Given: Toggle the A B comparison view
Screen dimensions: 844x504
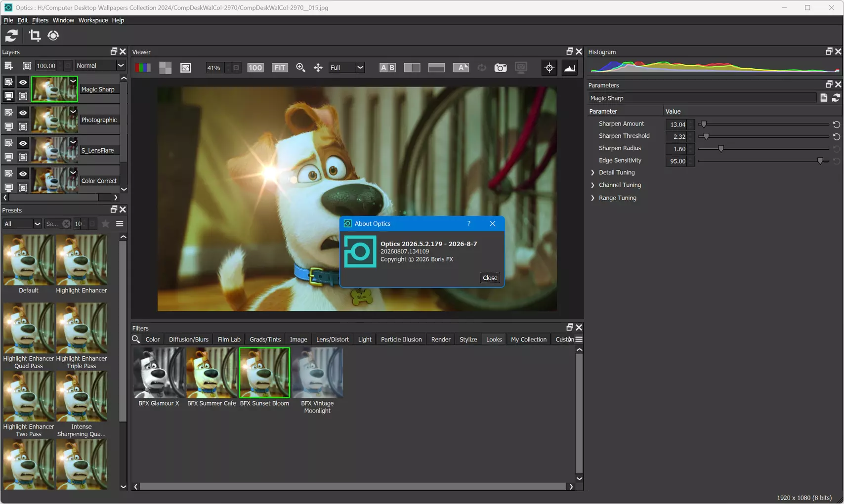Looking at the screenshot, I should pyautogui.click(x=387, y=68).
